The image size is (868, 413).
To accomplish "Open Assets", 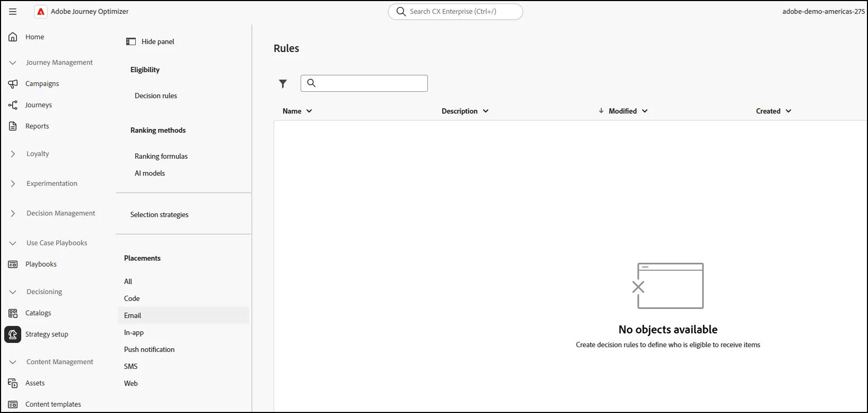I will 35,383.
